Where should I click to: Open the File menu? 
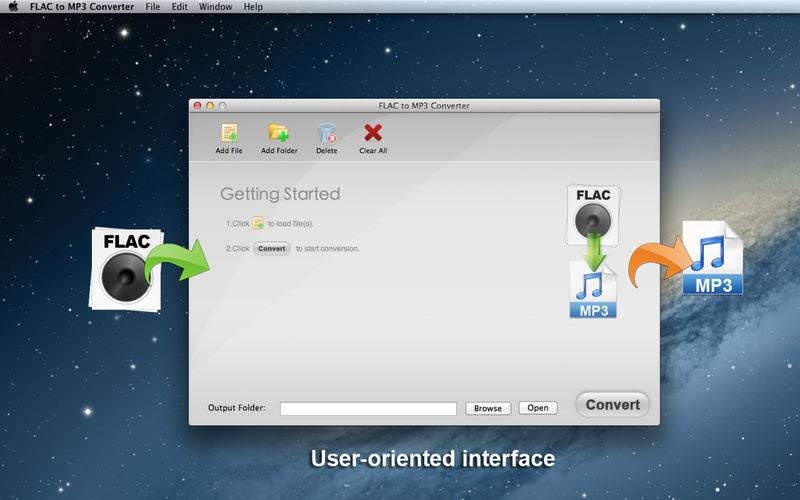(153, 7)
